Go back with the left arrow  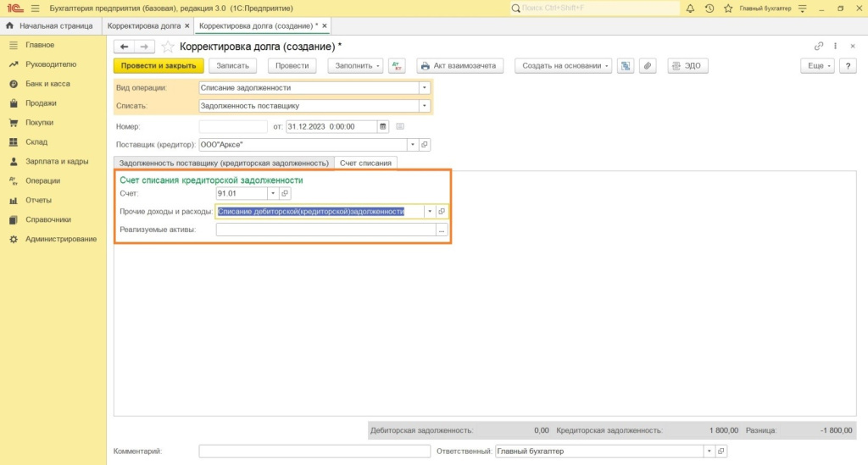click(x=125, y=47)
